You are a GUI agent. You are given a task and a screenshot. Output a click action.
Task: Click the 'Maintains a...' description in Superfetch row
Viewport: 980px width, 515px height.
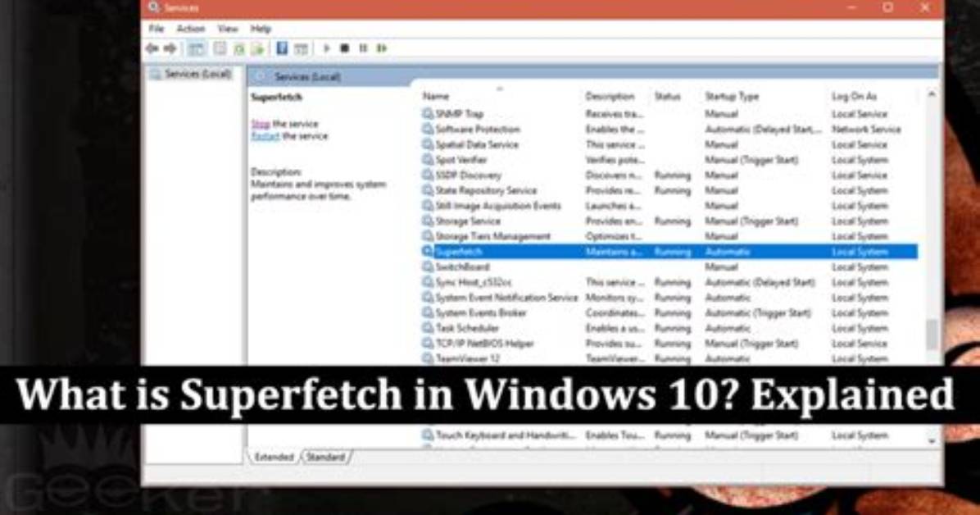(613, 252)
